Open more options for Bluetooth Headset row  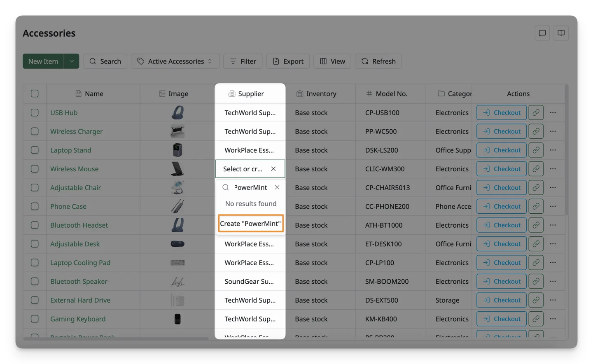point(553,225)
